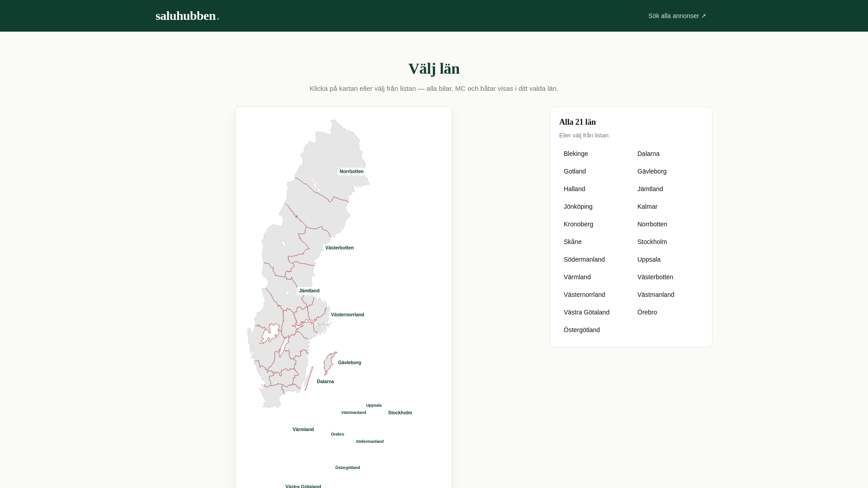The width and height of the screenshot is (868, 488).
Task: Click the Uppsala label on the map
Action: click(374, 406)
